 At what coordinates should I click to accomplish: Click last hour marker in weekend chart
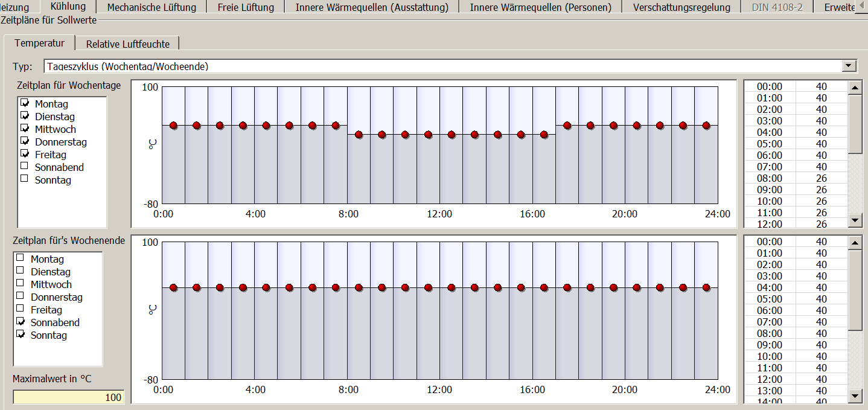tap(706, 288)
